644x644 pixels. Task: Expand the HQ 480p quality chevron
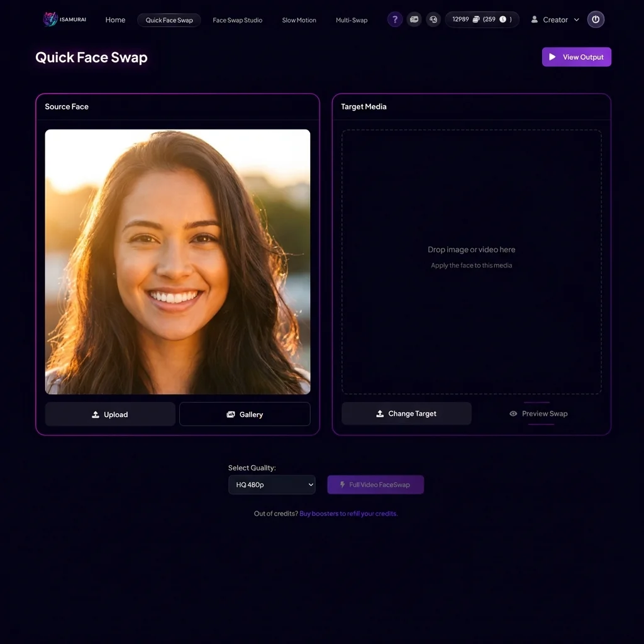pos(309,484)
